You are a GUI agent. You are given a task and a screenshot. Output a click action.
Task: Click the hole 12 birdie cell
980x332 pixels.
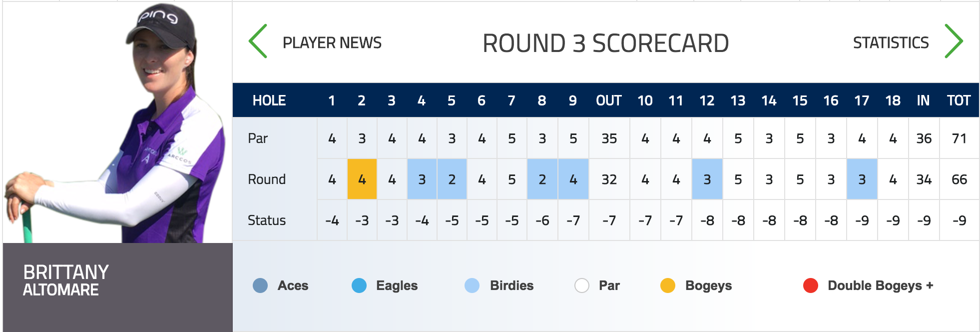(707, 179)
